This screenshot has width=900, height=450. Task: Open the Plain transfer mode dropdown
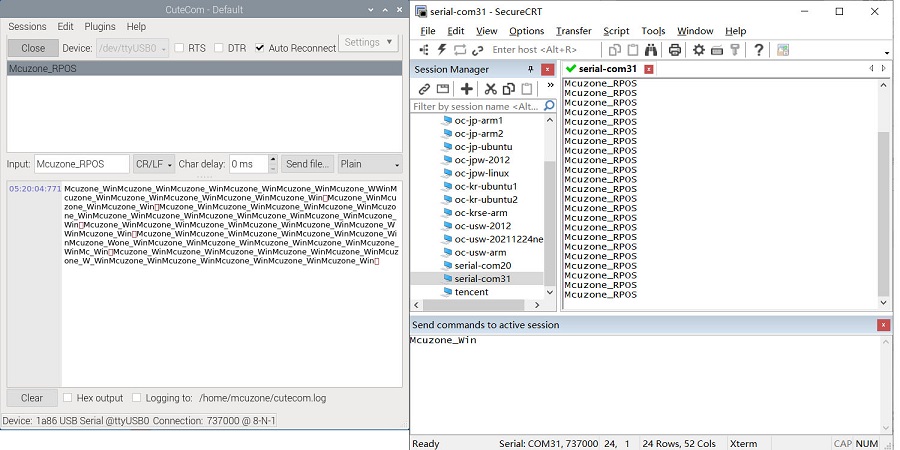click(x=370, y=164)
